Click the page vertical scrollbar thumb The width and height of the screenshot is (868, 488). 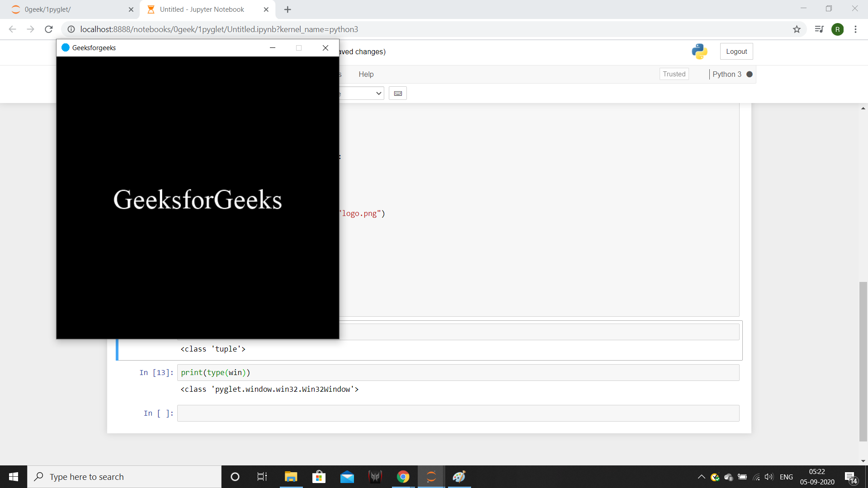[x=863, y=361]
